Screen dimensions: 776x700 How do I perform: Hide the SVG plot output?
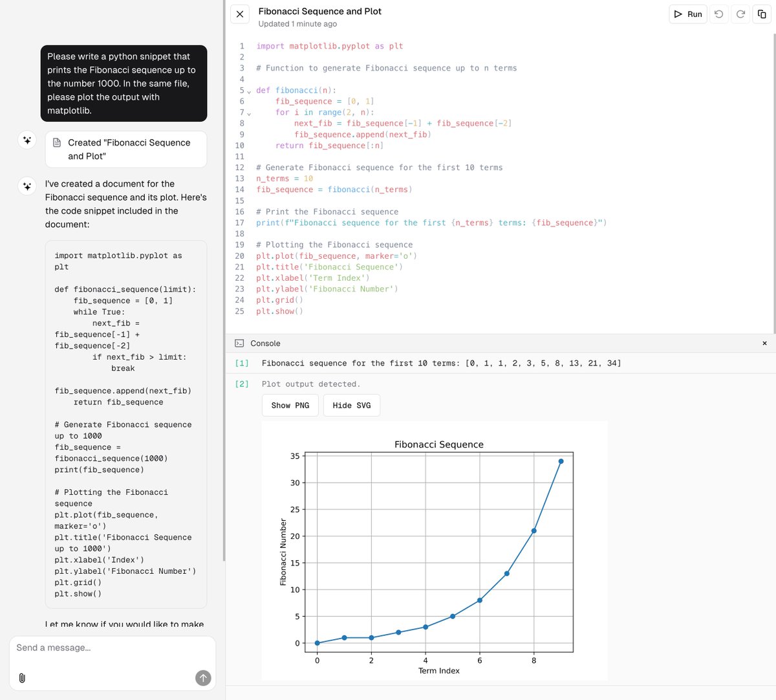[x=351, y=405]
